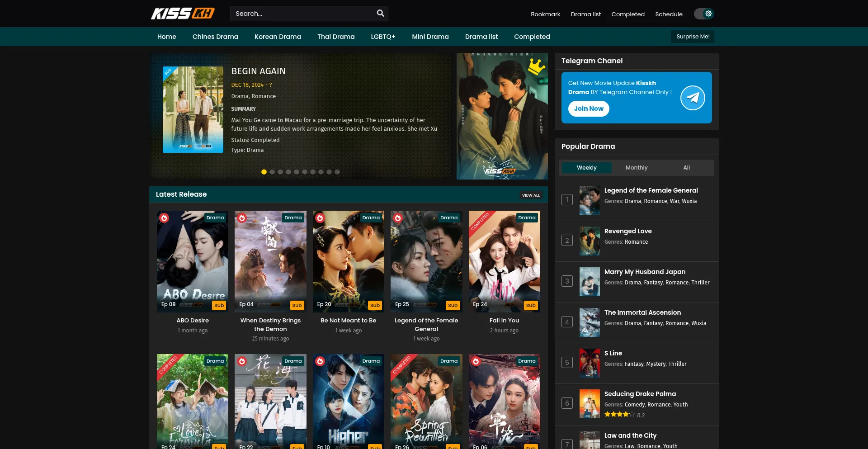This screenshot has width=868, height=449.
Task: Open The Immortal Ascension entry
Action: click(642, 312)
